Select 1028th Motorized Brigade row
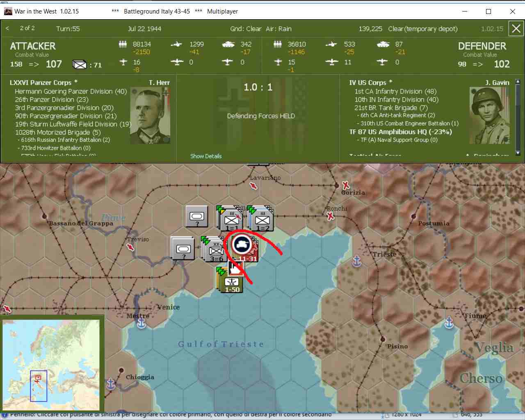The width and height of the screenshot is (525, 420). [58, 132]
